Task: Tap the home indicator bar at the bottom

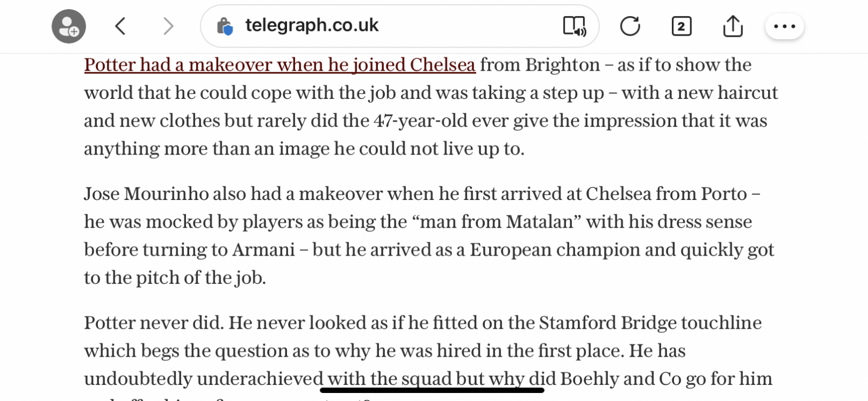Action: tap(432, 390)
